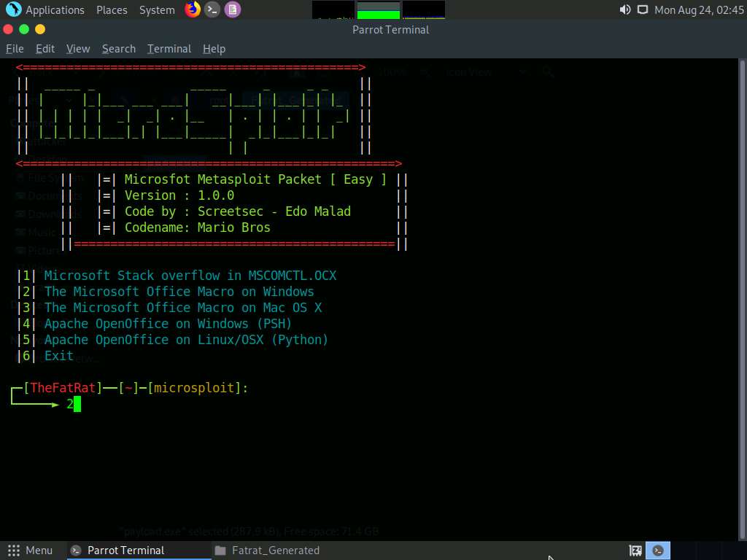Click 'Apache OpenOffice on Linux/OSX (Python)' line
747x560 pixels.
pyautogui.click(x=186, y=340)
